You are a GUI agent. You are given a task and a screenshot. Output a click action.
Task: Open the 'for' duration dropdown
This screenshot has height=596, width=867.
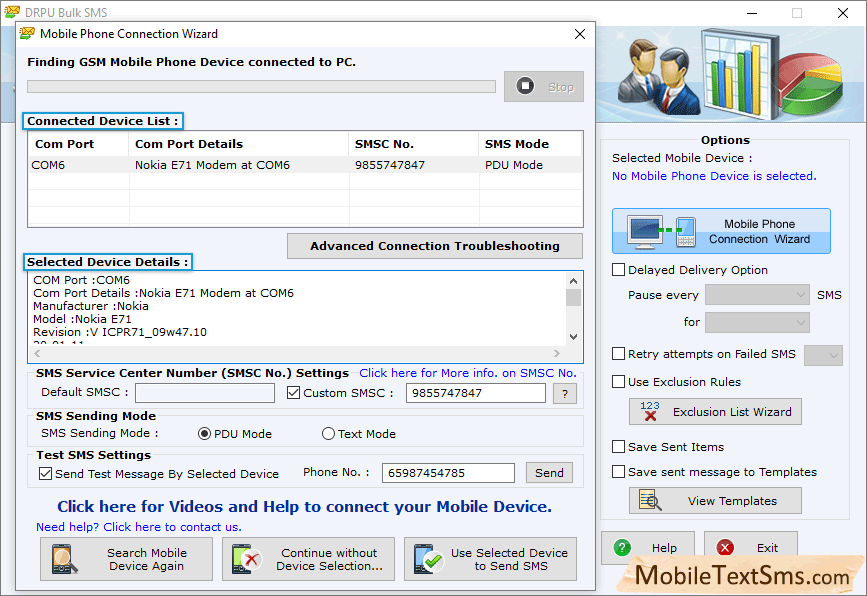pos(757,322)
